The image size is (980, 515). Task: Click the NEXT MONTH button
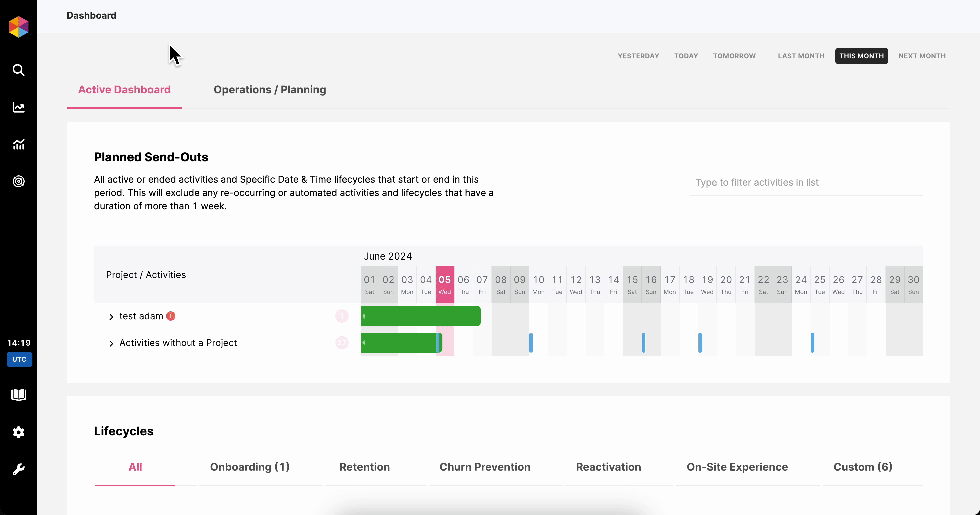tap(922, 56)
